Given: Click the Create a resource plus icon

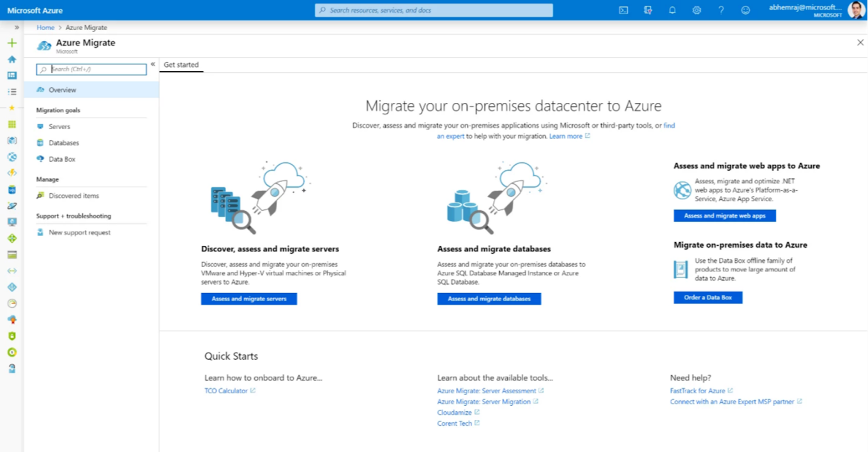Looking at the screenshot, I should pos(12,43).
